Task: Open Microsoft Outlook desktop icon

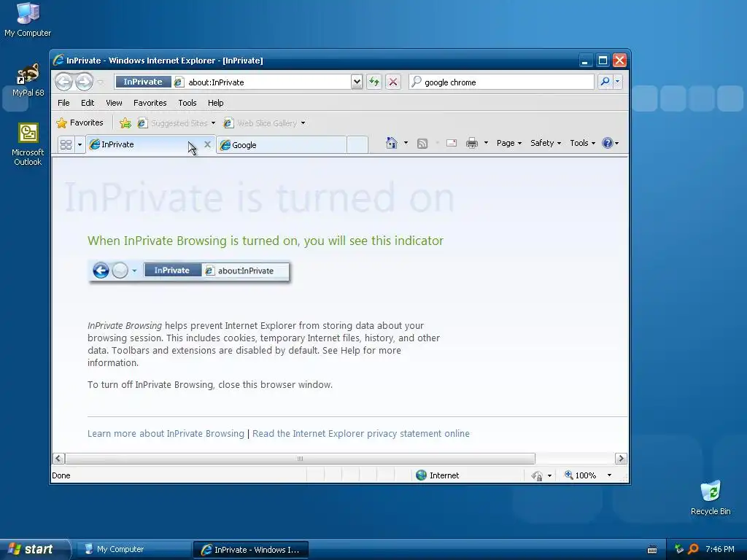Action: pos(28,144)
